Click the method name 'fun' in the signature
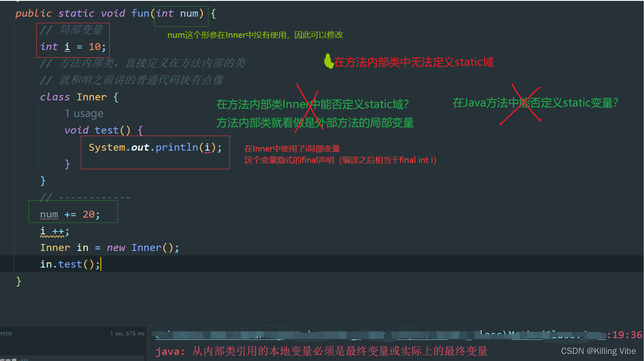Screen dimensions: 644x361 141,13
